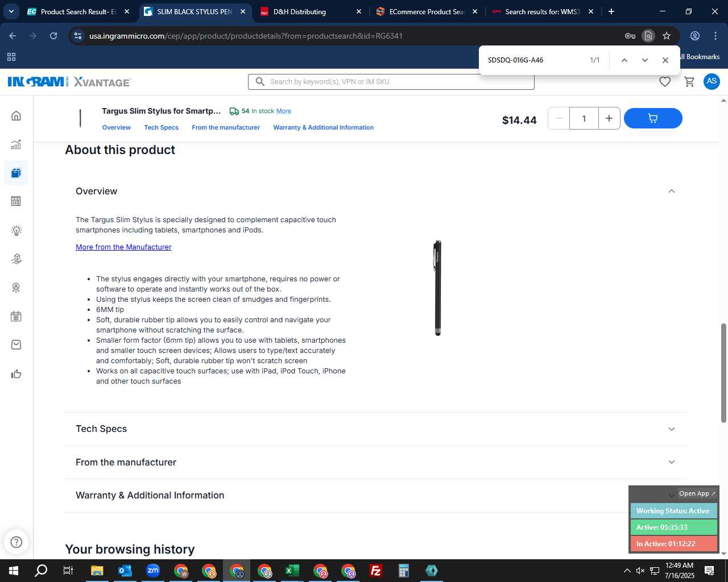Open the apps grid in bookmarks bar

click(x=11, y=57)
